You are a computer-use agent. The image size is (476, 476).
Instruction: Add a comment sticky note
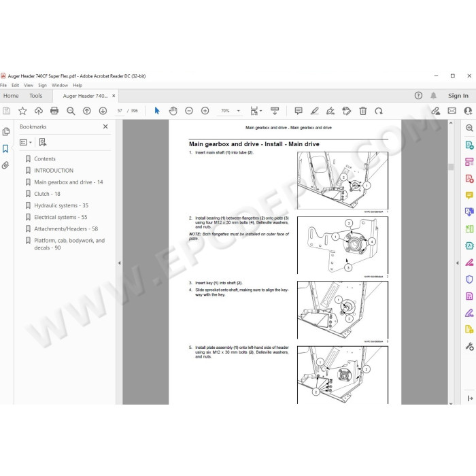pos(299,111)
